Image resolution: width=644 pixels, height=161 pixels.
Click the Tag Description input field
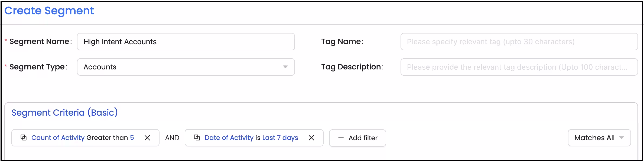(519, 67)
